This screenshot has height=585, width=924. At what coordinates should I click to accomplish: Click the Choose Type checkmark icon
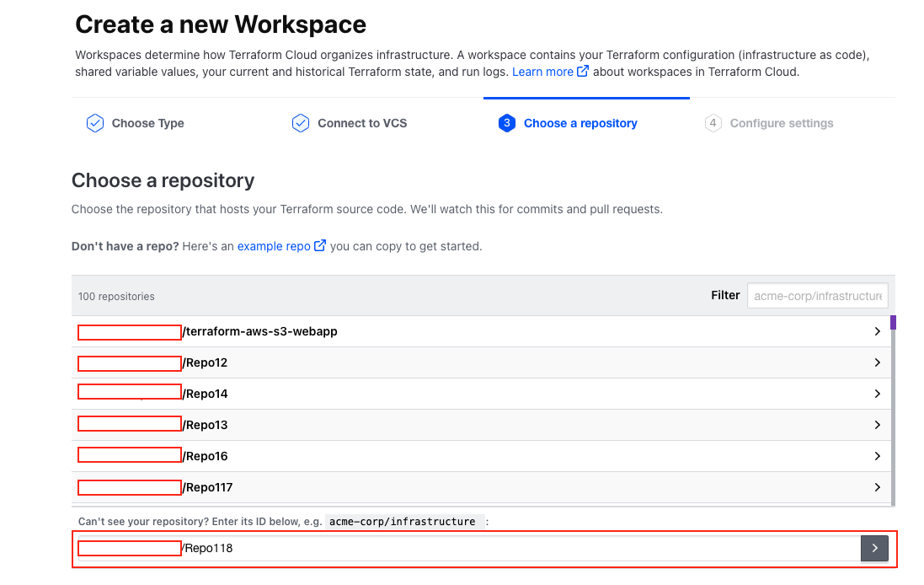coord(94,123)
